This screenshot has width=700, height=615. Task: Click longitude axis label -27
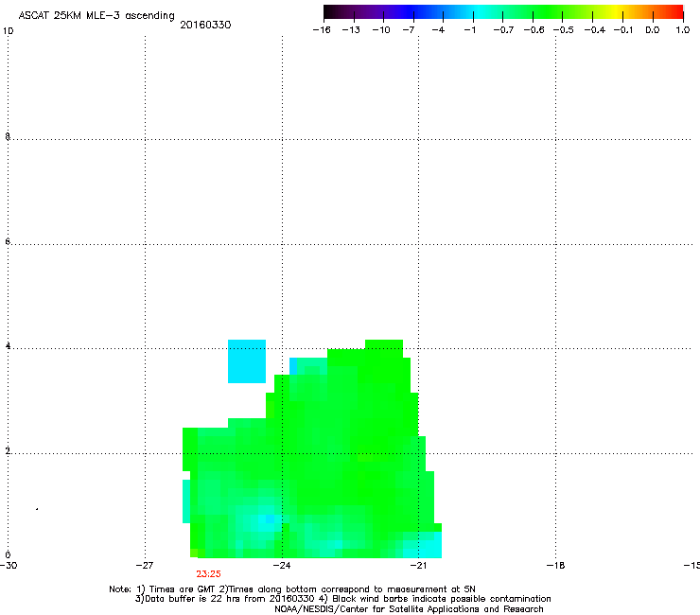[145, 566]
